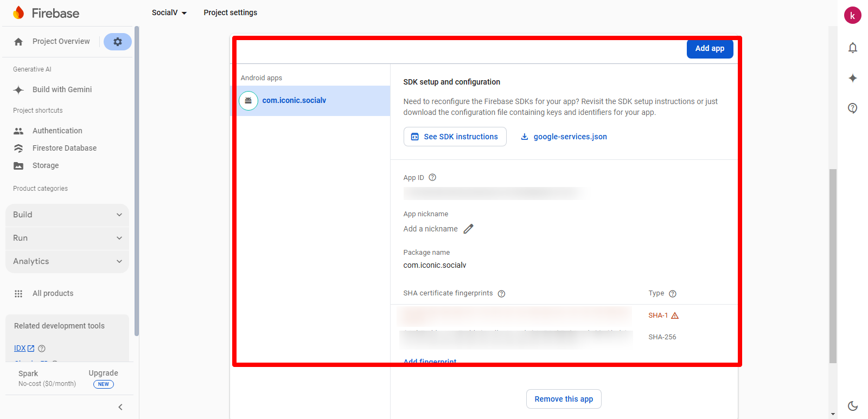Click the SHA certificate fingerprints help icon

(x=501, y=294)
